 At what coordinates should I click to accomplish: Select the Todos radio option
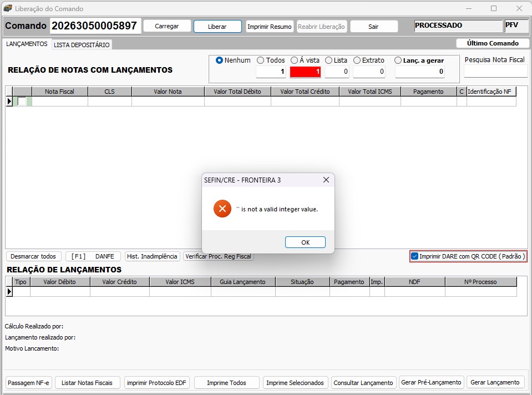(x=261, y=60)
